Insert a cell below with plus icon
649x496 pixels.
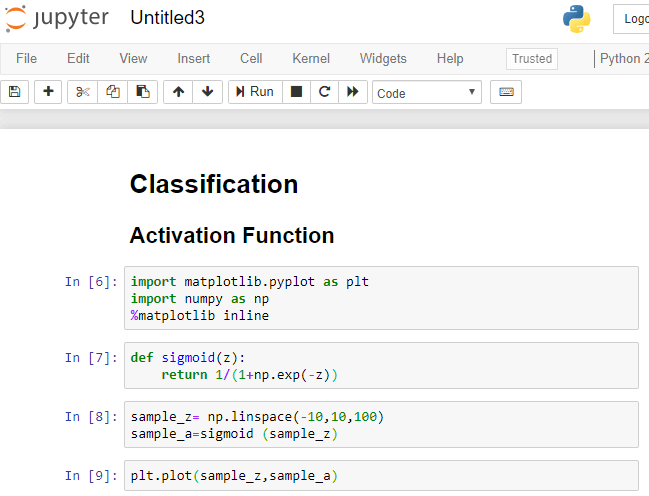[x=48, y=92]
